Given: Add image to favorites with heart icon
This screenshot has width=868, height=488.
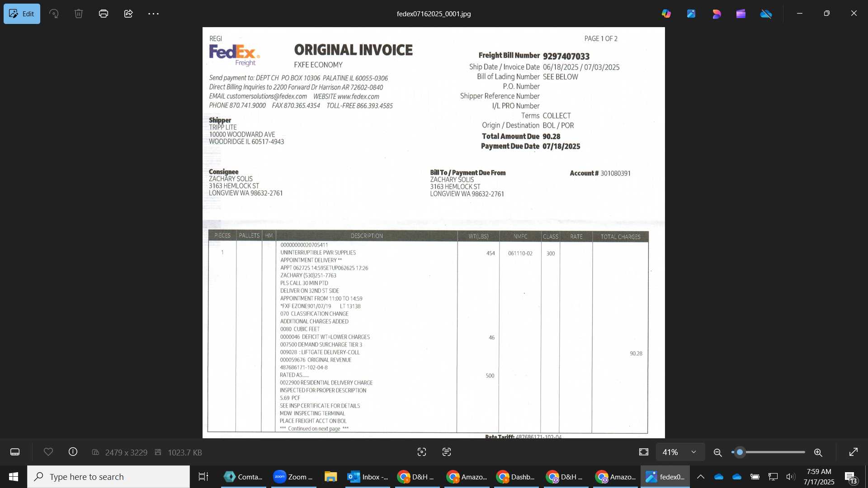Looking at the screenshot, I should click(x=48, y=452).
